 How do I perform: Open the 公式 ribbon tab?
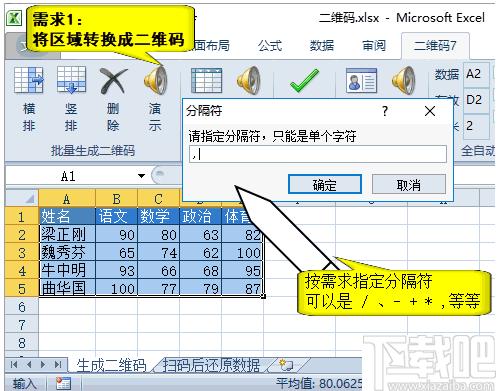(270, 45)
